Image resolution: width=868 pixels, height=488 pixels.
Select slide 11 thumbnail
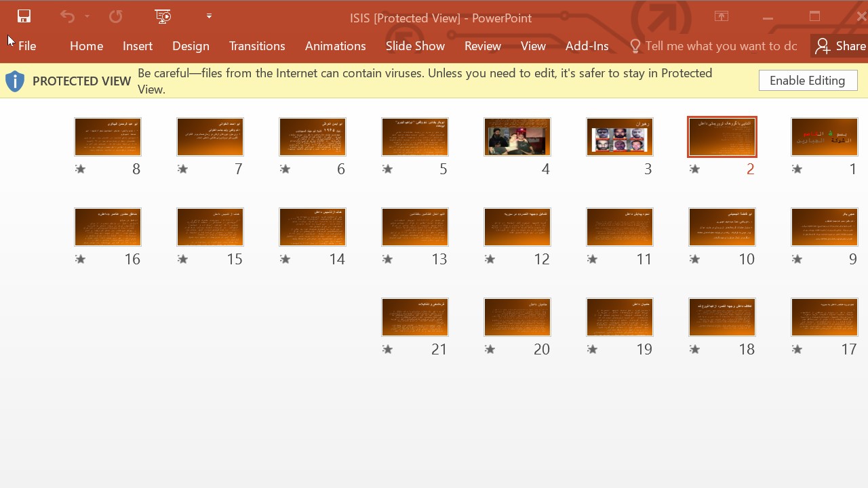(x=620, y=227)
